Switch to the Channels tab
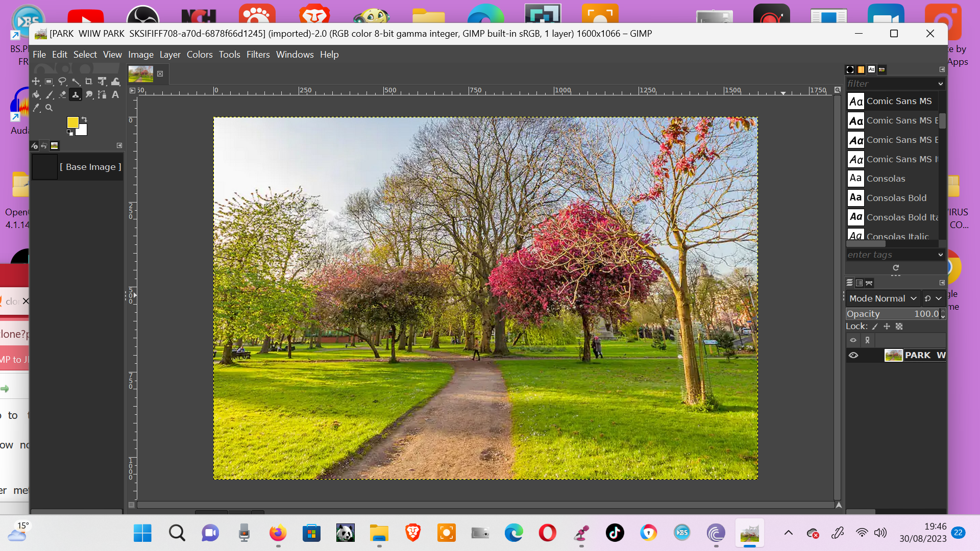The height and width of the screenshot is (551, 980). 860,283
